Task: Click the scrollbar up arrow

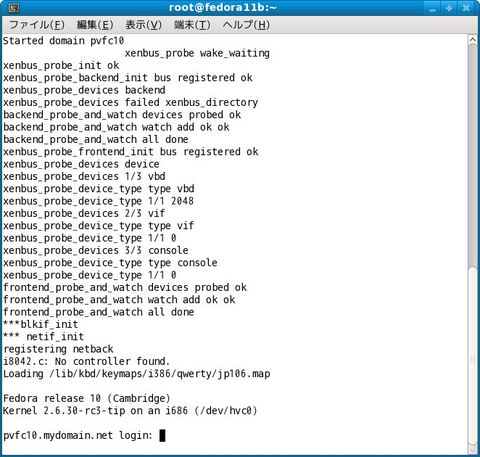Action: [473, 40]
